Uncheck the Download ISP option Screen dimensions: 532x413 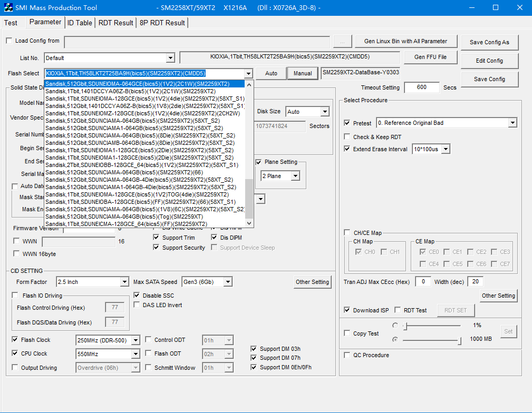[x=347, y=310]
